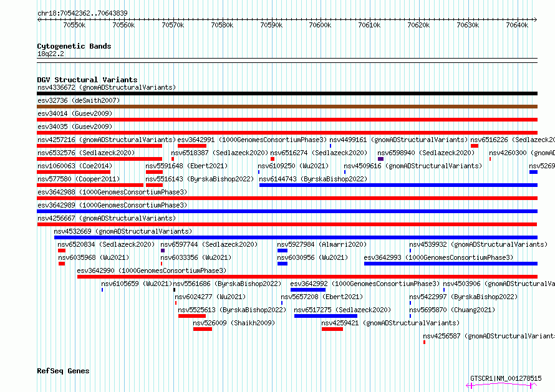This screenshot has width=555, height=392.
Task: Click nsv5591648 (Ebert2021) label
Action: 186,166
